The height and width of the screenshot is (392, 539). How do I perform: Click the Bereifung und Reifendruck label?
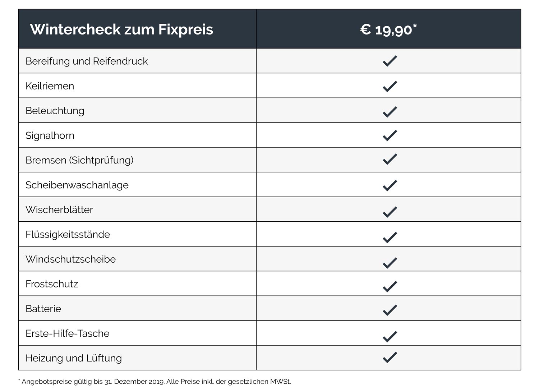click(x=87, y=61)
